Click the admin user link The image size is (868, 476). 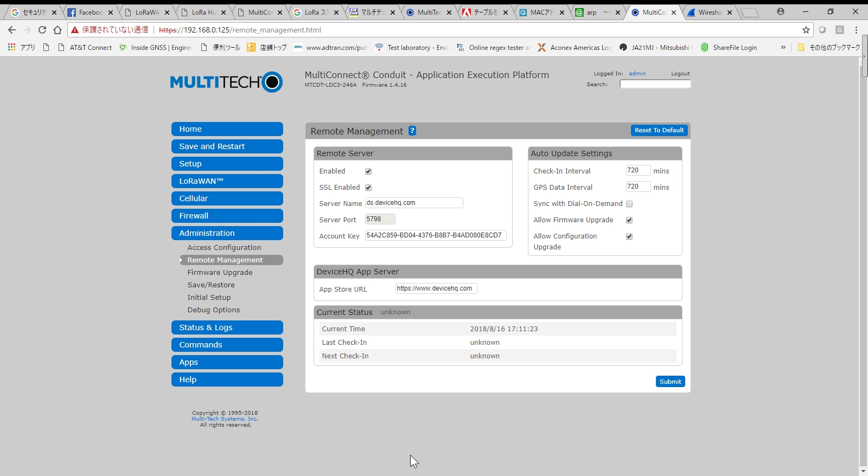click(637, 73)
